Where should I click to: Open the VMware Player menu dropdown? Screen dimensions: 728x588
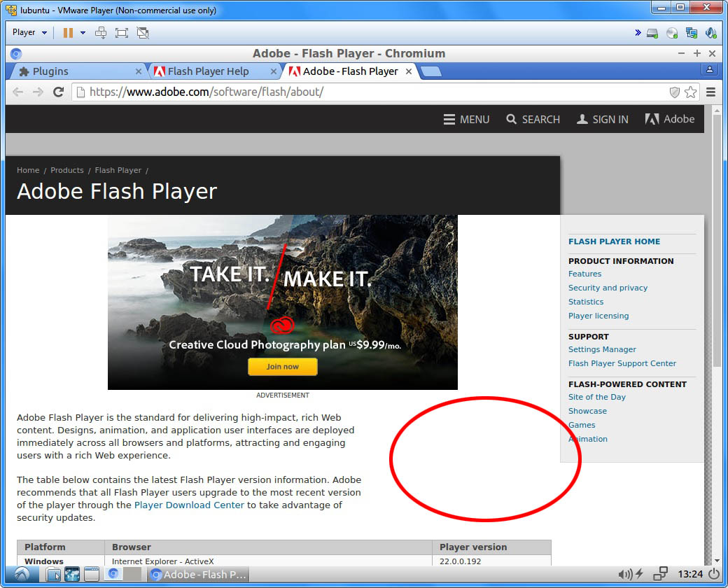pyautogui.click(x=29, y=32)
